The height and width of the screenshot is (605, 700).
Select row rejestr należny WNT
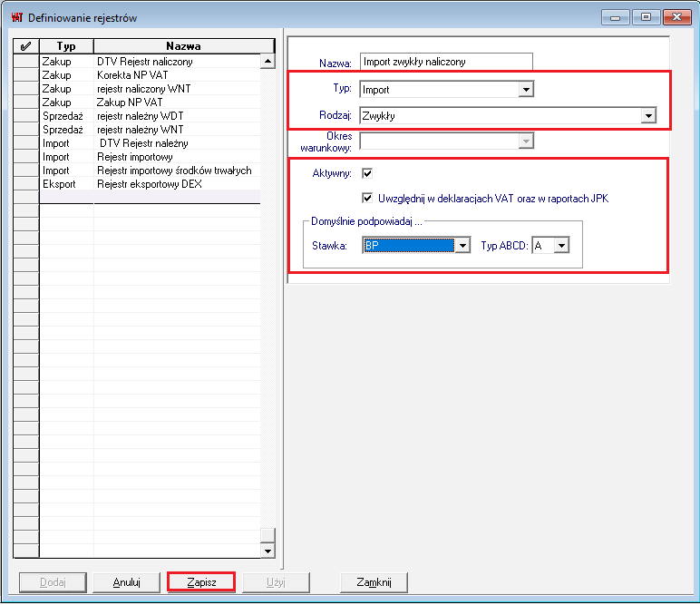tap(150, 130)
